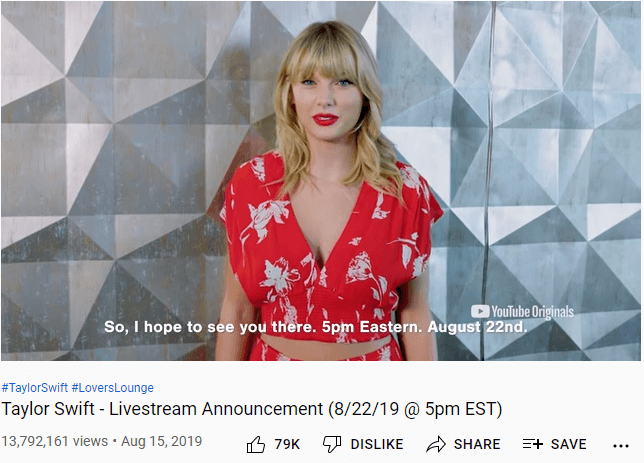
Task: Open the #TaylorSwift hashtag link
Action: (35, 387)
